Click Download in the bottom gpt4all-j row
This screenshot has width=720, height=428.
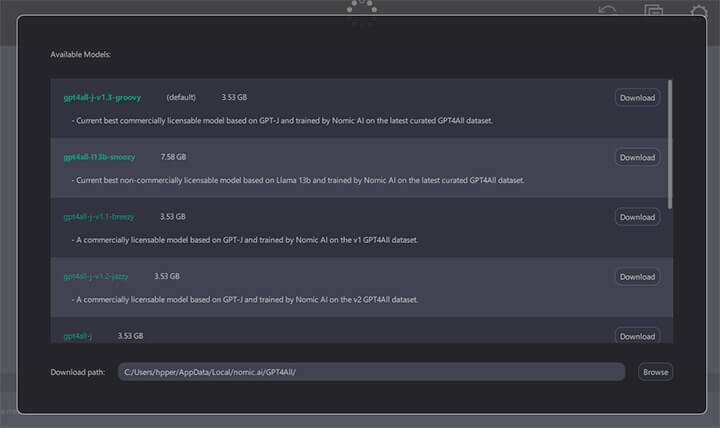(x=637, y=336)
